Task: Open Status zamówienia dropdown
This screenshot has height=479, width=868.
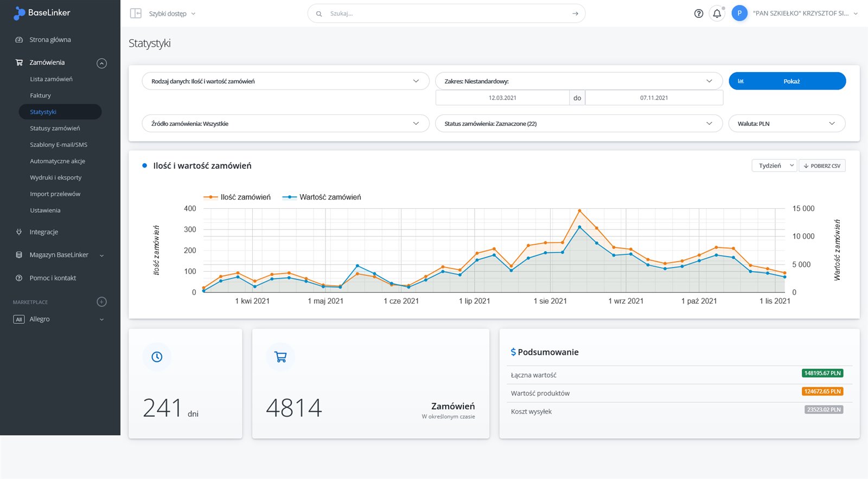Action: point(578,124)
